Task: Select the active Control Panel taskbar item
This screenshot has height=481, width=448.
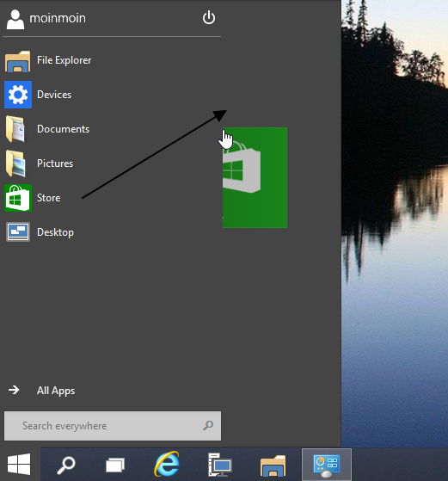Action: (x=327, y=465)
